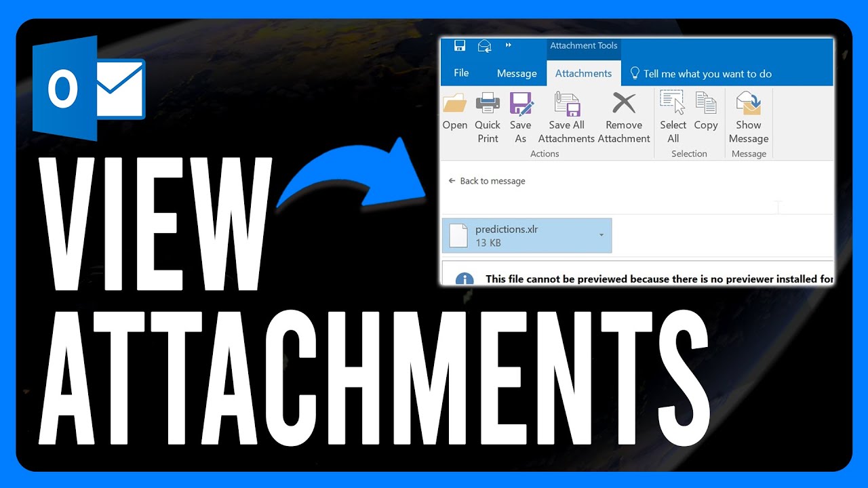Viewport: 868px width, 488px height.
Task: Switch to the Message tab
Action: pos(517,73)
